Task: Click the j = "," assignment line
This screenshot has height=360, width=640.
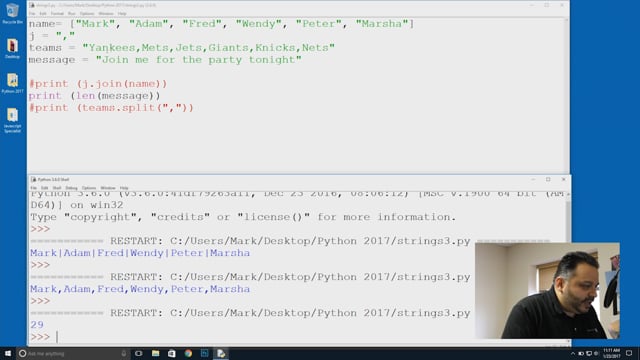Action: (52, 36)
